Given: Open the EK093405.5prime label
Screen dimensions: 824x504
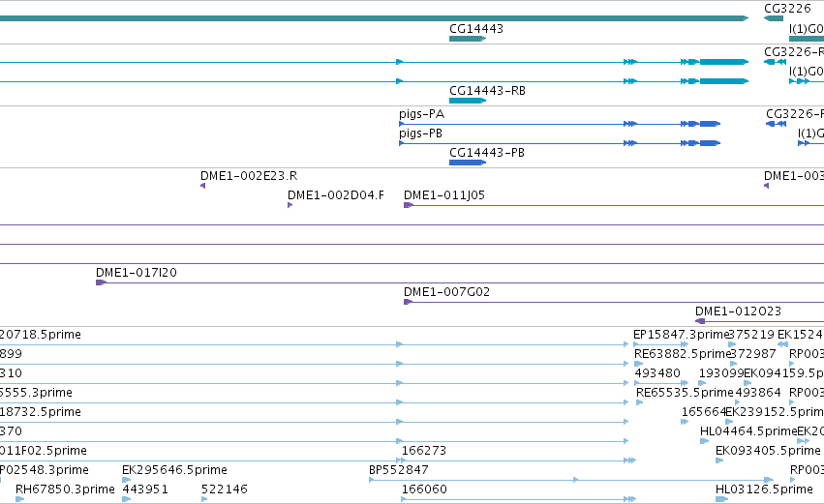Looking at the screenshot, I should [768, 451].
